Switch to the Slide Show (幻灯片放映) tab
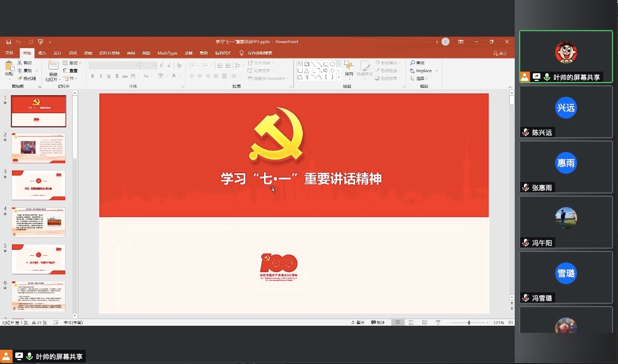The height and width of the screenshot is (364, 618). (x=110, y=53)
